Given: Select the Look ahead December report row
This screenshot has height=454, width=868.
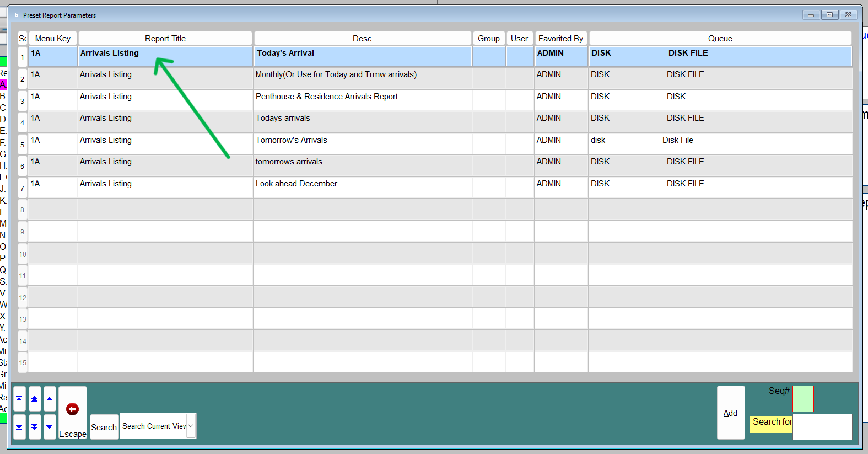Looking at the screenshot, I should coord(296,184).
